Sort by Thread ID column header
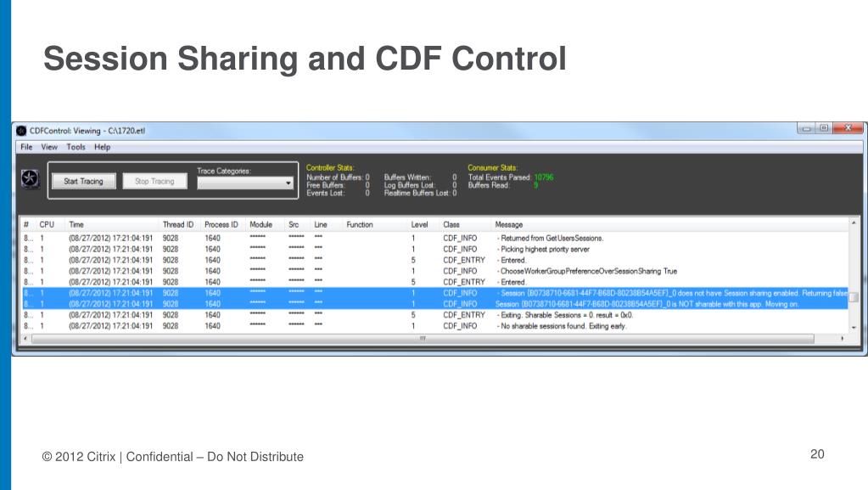 point(178,224)
